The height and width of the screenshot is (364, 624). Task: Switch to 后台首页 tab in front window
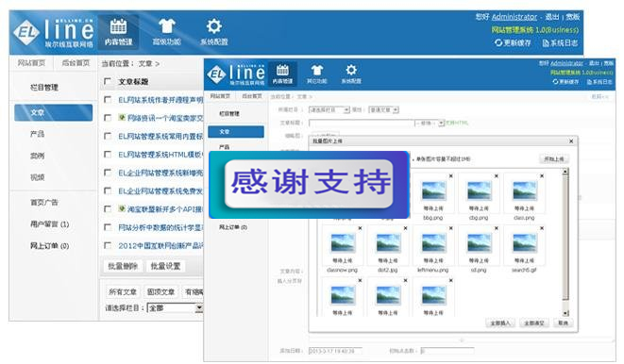pos(252,96)
